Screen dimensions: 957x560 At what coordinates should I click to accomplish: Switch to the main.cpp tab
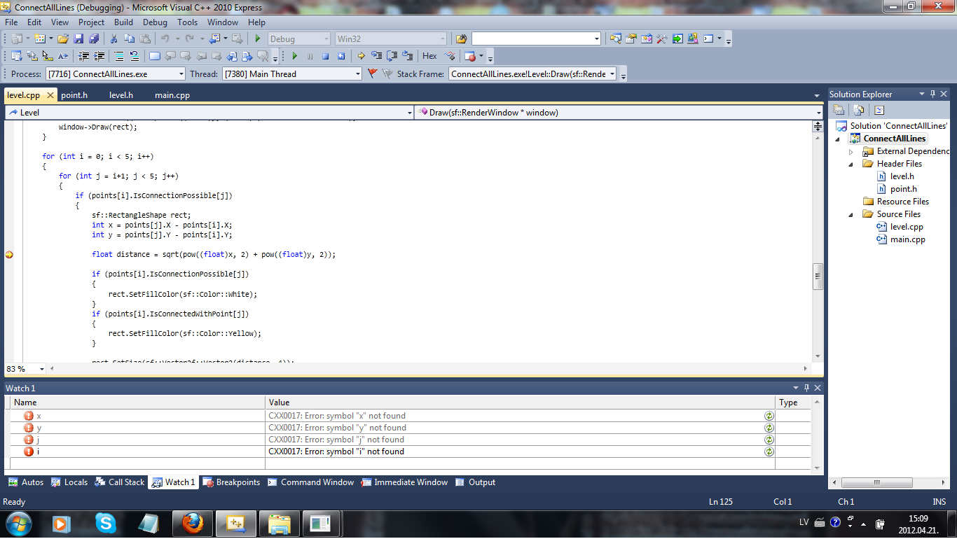(x=172, y=95)
